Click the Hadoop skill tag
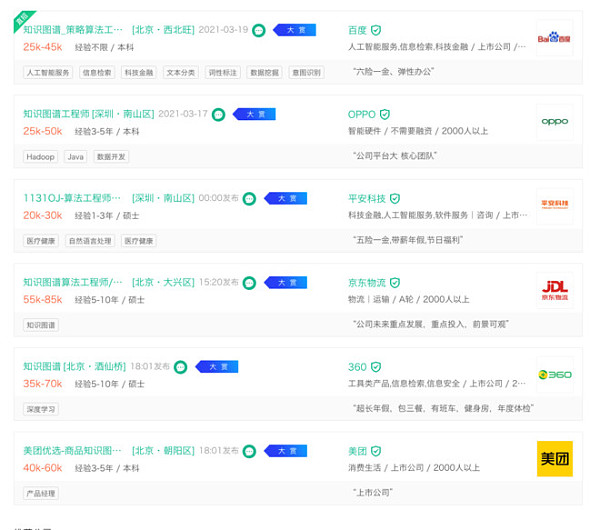This screenshot has width=600, height=530. click(41, 156)
